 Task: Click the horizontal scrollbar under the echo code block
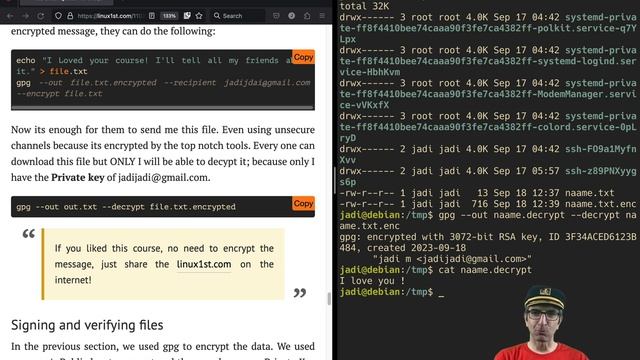(162, 108)
